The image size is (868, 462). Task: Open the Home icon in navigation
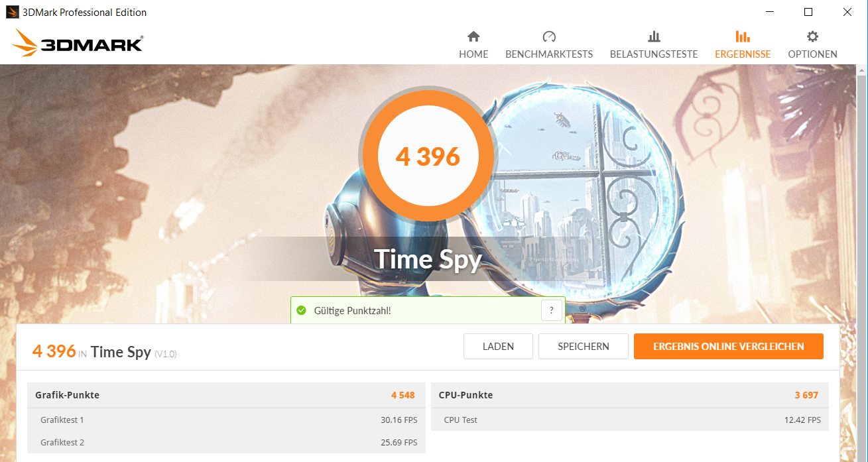click(473, 36)
